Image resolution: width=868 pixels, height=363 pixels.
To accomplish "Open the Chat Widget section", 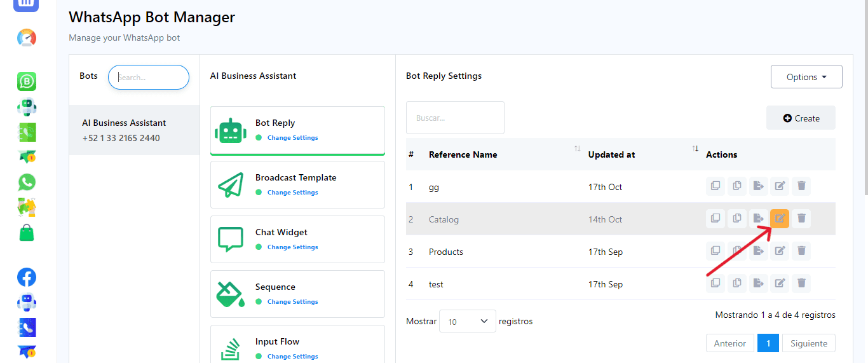I will [x=297, y=239].
